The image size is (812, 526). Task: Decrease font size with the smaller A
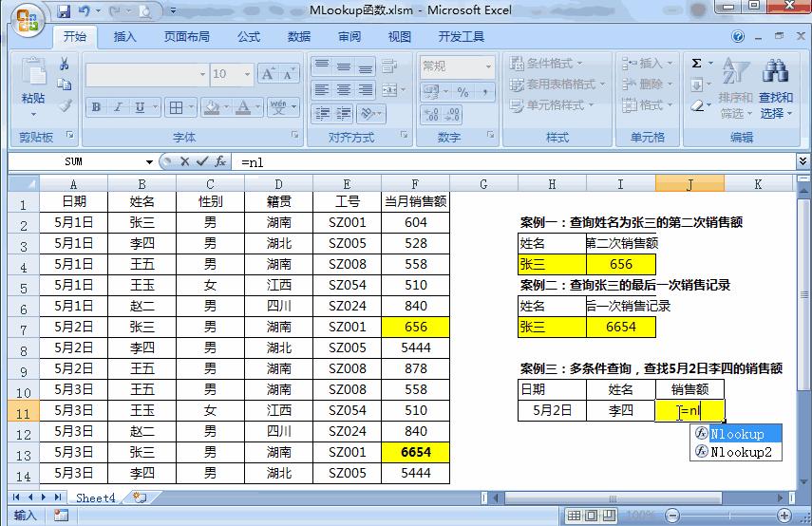pyautogui.click(x=289, y=74)
